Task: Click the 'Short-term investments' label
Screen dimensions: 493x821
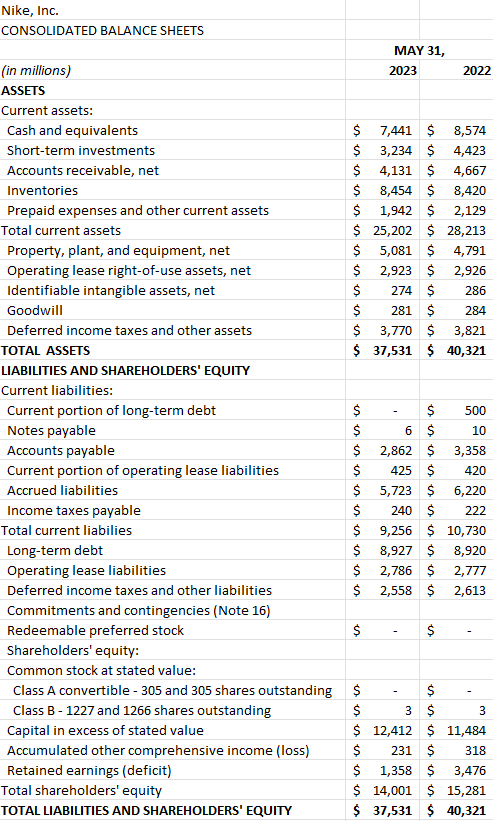Action: [x=81, y=150]
